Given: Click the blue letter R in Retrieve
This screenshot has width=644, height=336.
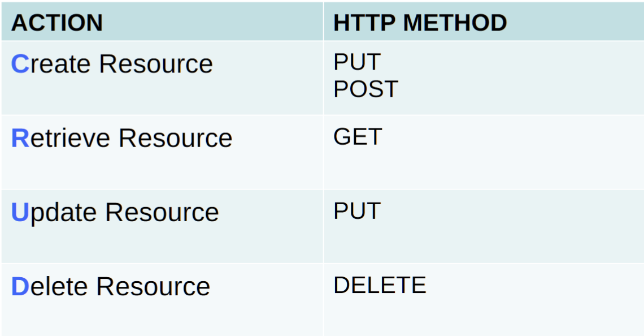Looking at the screenshot, I should tap(20, 138).
